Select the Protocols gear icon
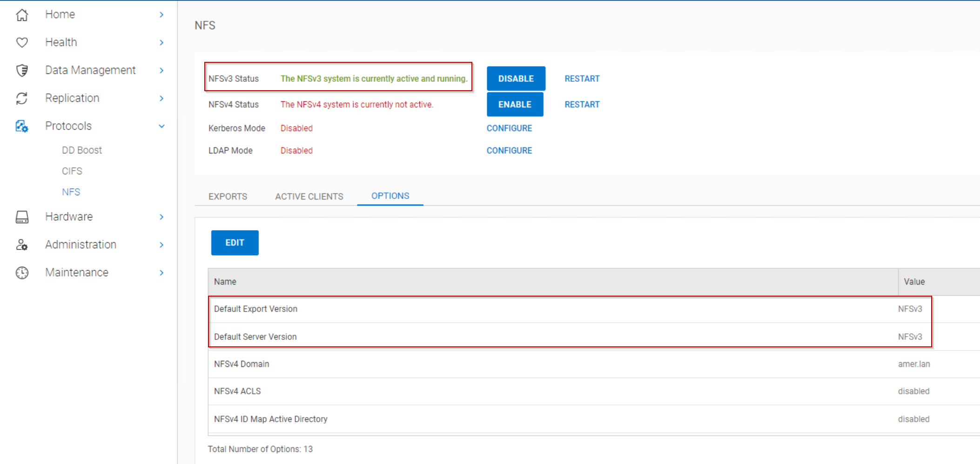This screenshot has width=980, height=464. point(22,126)
